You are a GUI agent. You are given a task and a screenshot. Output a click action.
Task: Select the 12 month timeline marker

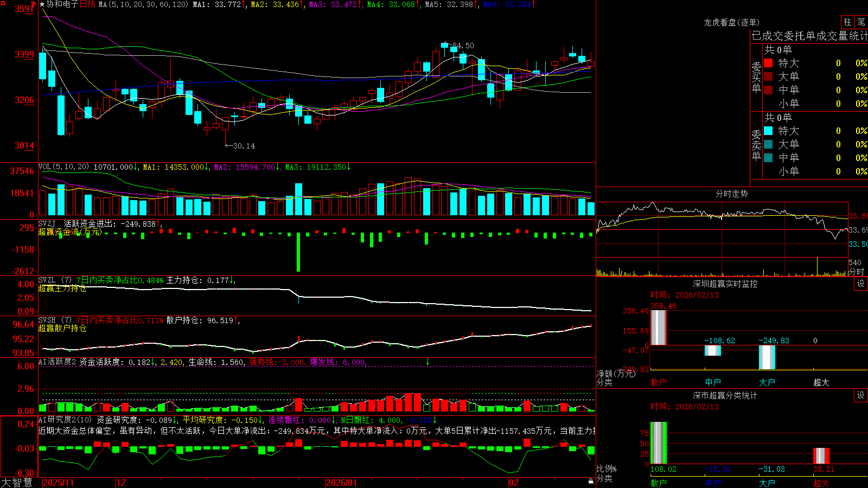point(122,483)
